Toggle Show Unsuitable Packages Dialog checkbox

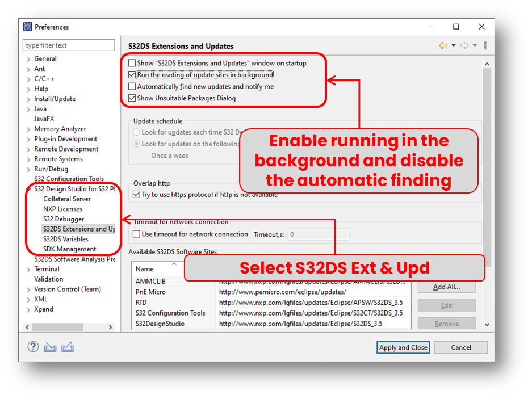tap(132, 98)
